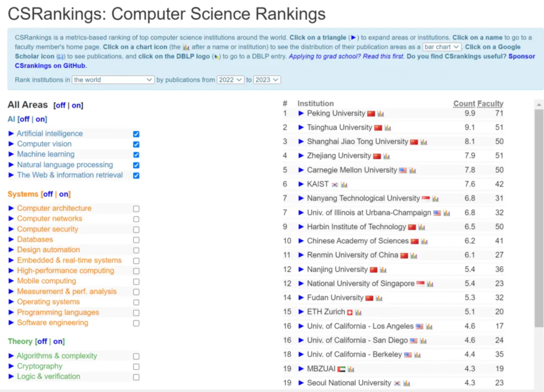Uncheck The Web & information retrieval checkbox
Screen dimensions: 544x392
pos(136,176)
